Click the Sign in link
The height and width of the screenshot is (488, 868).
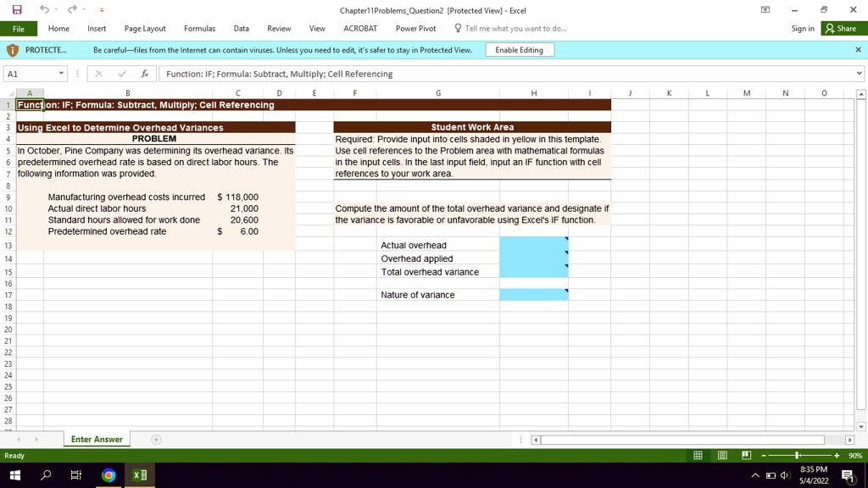pyautogui.click(x=802, y=28)
